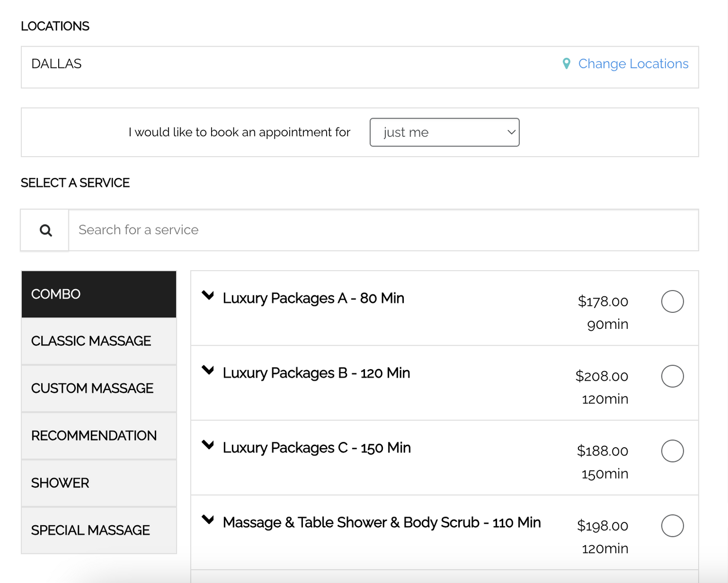The height and width of the screenshot is (583, 728).
Task: Choose Luxury Packages C radio option
Action: click(x=672, y=451)
